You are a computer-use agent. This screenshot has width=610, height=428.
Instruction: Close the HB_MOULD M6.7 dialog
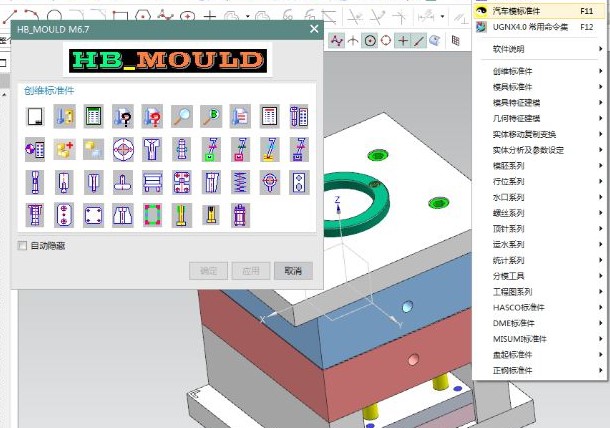[x=313, y=30]
